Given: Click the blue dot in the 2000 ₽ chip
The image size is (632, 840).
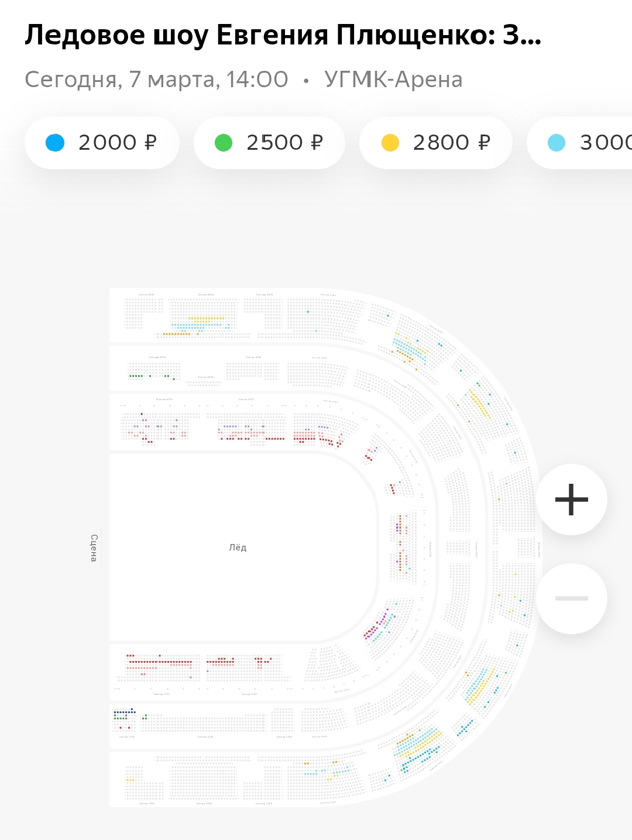Looking at the screenshot, I should 55,143.
